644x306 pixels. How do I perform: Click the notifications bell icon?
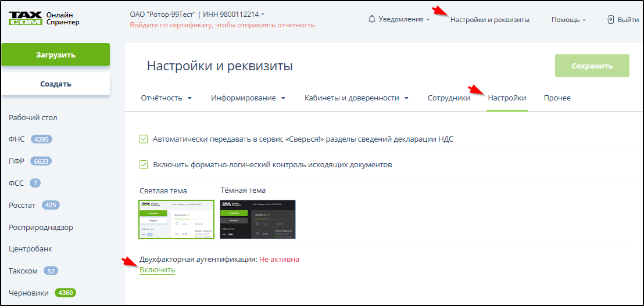point(372,19)
